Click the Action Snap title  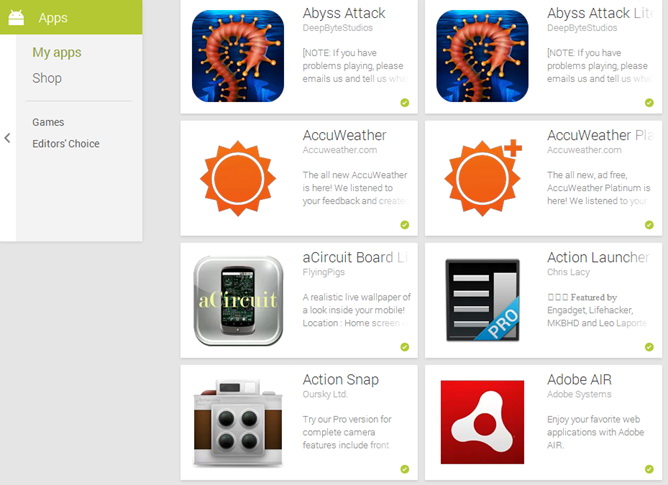point(340,379)
